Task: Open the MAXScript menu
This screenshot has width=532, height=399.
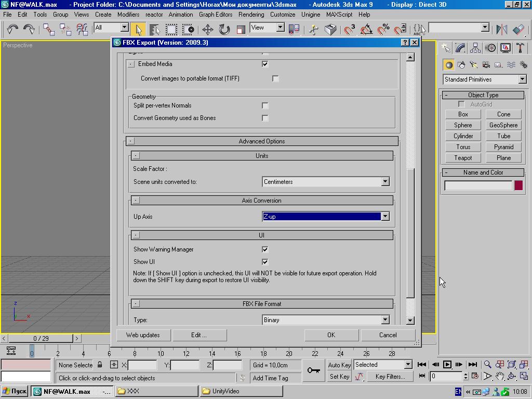Action: coord(339,15)
